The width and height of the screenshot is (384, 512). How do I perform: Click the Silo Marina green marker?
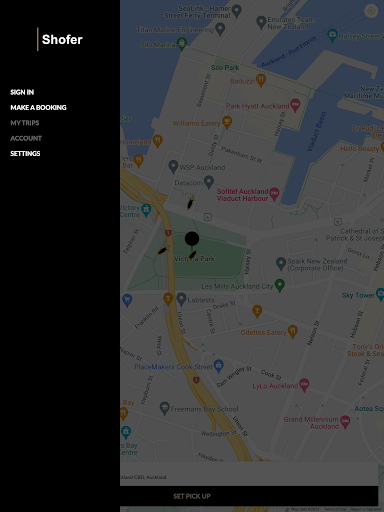(x=182, y=44)
